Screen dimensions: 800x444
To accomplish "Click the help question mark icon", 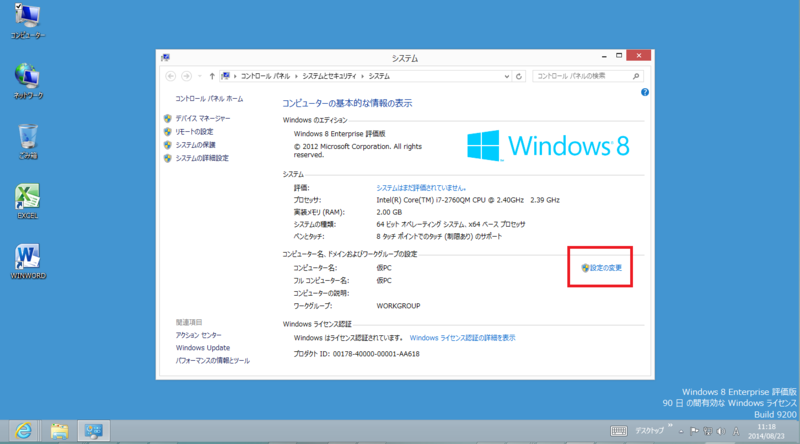I will pyautogui.click(x=644, y=92).
